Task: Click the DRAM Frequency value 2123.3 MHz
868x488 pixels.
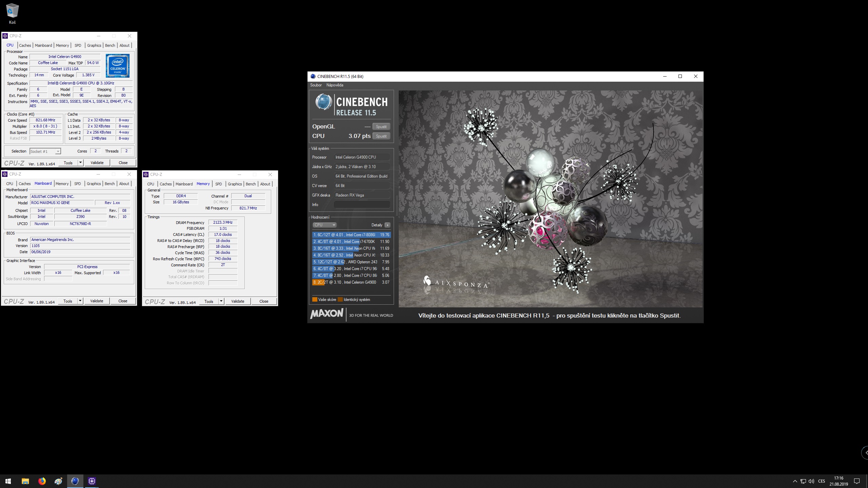Action: pos(223,222)
